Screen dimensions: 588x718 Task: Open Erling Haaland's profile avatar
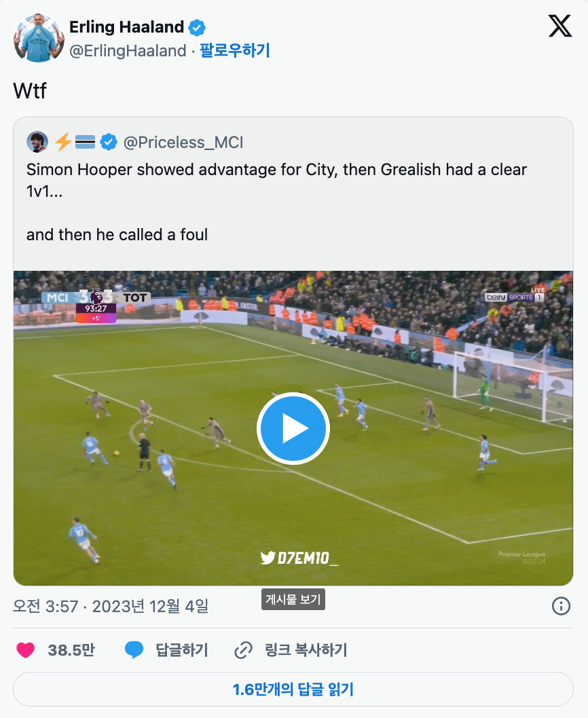39,38
